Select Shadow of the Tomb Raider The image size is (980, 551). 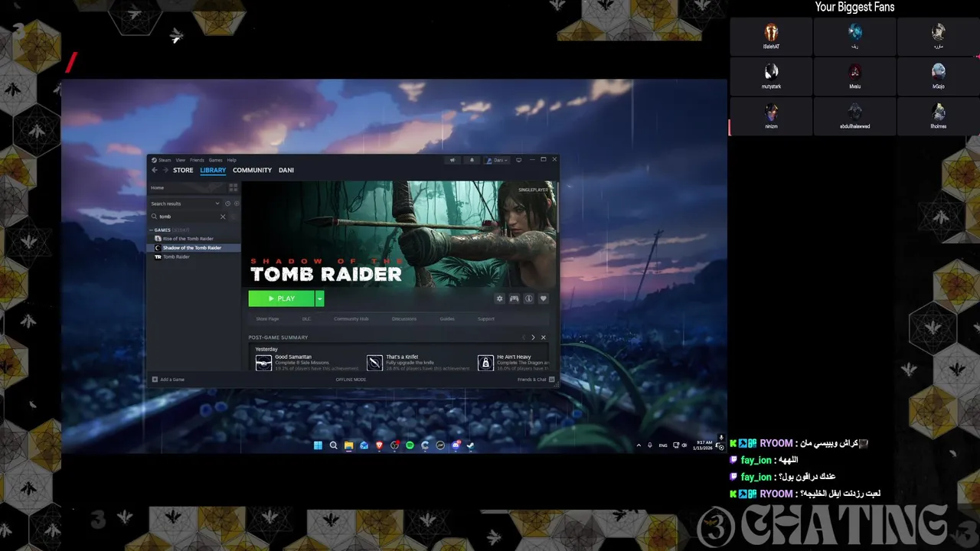(194, 248)
